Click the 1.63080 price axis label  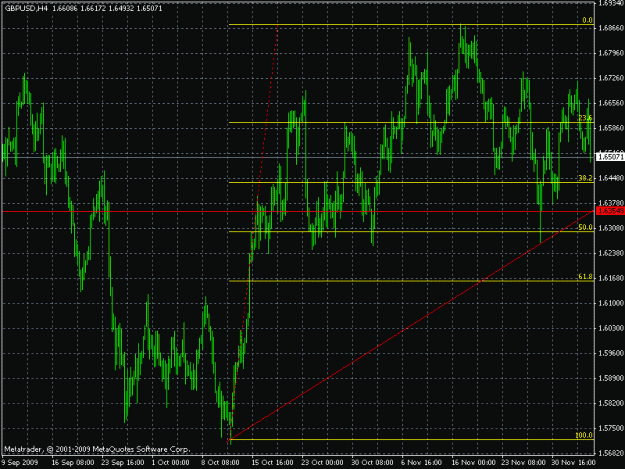point(611,228)
